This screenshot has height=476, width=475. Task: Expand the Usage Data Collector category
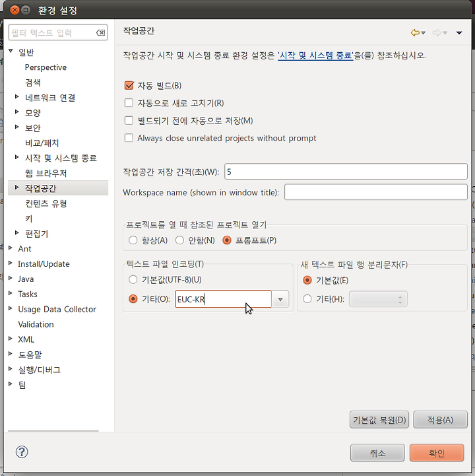11,308
